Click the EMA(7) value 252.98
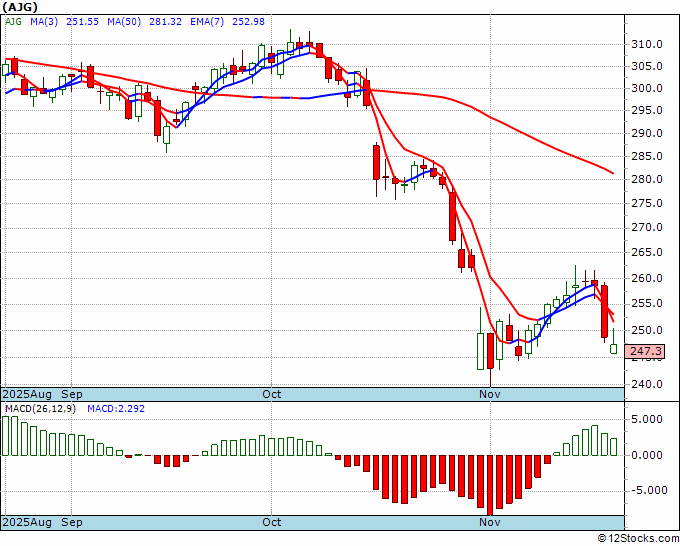 click(x=248, y=21)
